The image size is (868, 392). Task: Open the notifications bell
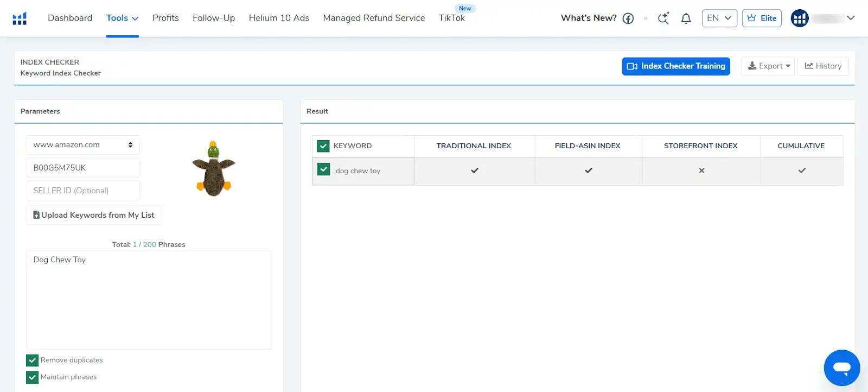(686, 18)
